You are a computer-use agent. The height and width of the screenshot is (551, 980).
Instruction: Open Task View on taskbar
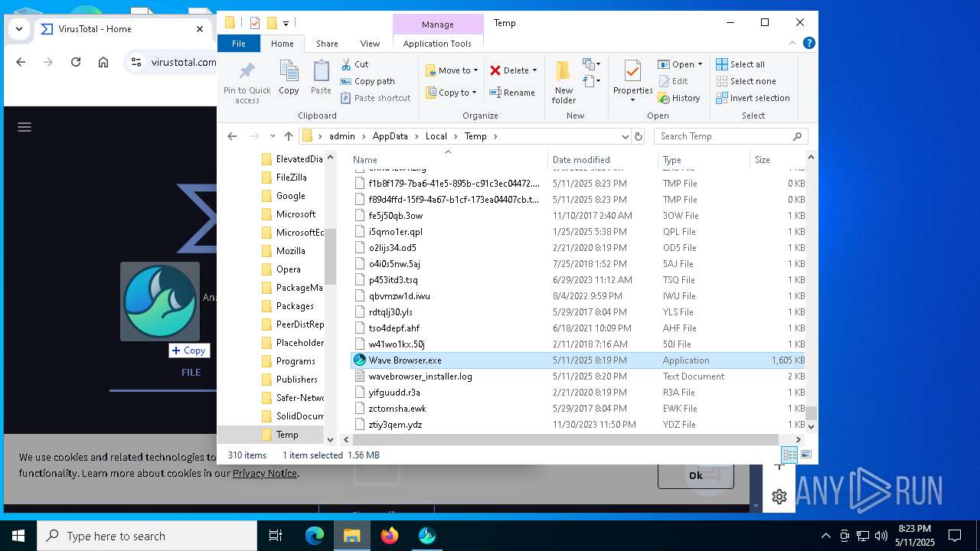click(x=276, y=536)
